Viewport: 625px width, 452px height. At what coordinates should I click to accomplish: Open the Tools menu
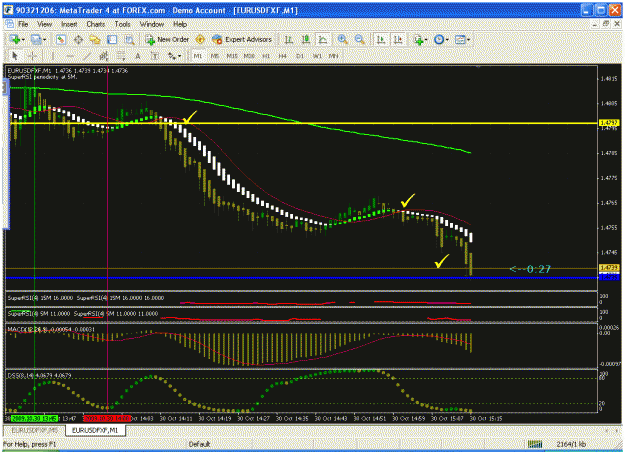(x=122, y=24)
